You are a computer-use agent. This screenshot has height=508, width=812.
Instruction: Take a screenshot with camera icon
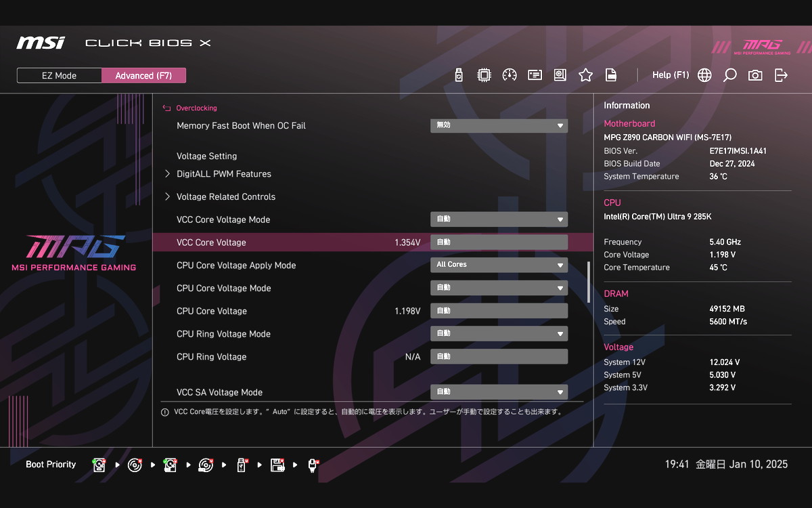click(755, 75)
